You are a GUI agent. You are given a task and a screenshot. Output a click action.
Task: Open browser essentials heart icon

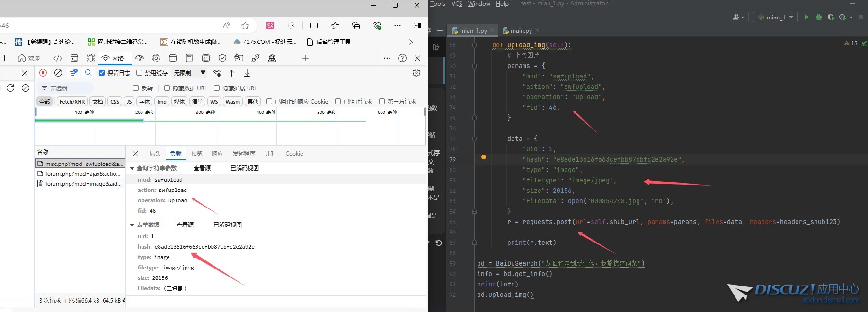(x=377, y=26)
